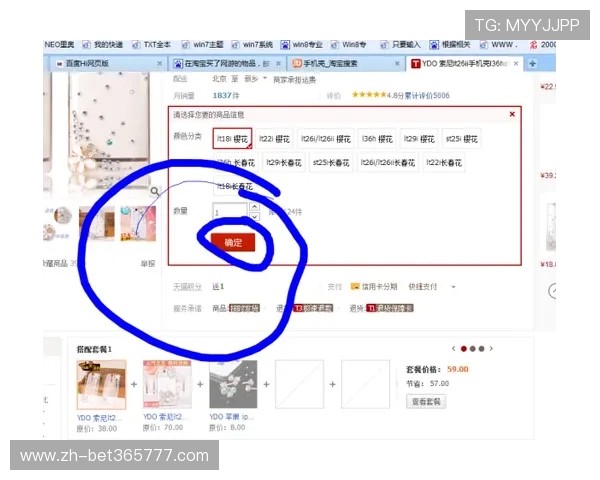Close the 百度Hi网页版 tab
This screenshot has width=600, height=480.
(x=160, y=64)
